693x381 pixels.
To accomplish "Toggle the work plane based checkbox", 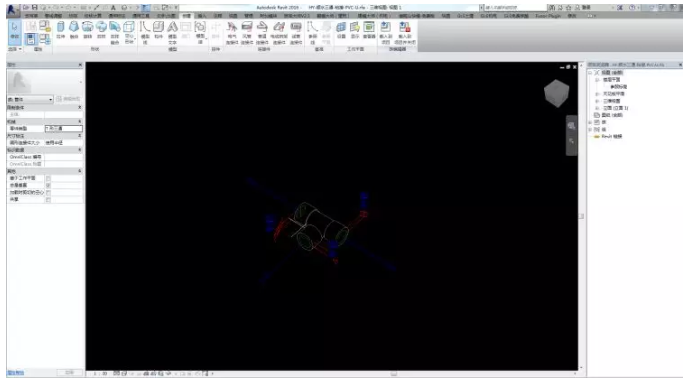I will point(48,179).
